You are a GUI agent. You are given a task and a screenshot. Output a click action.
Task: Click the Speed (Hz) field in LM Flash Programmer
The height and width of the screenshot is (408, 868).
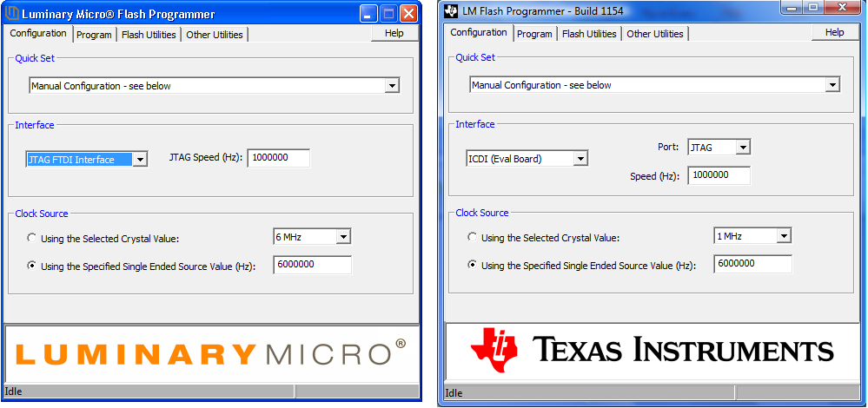(x=718, y=175)
